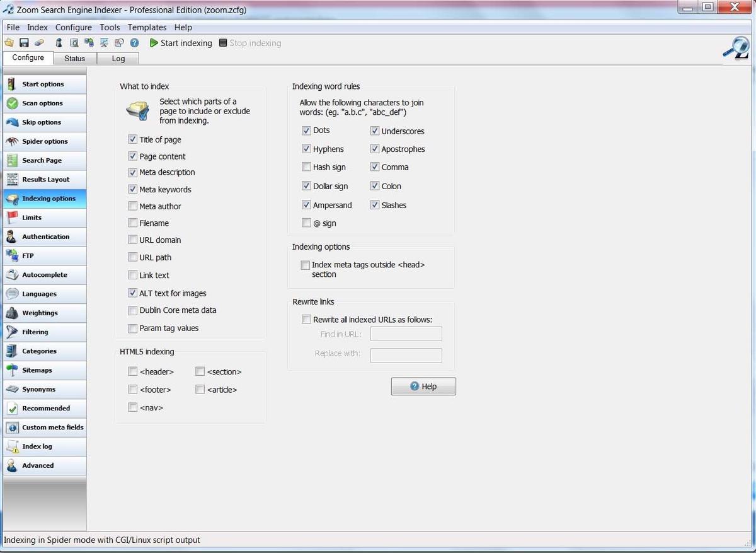756x553 pixels.
Task: Click the wizard figure toolbar icon
Action: [59, 43]
